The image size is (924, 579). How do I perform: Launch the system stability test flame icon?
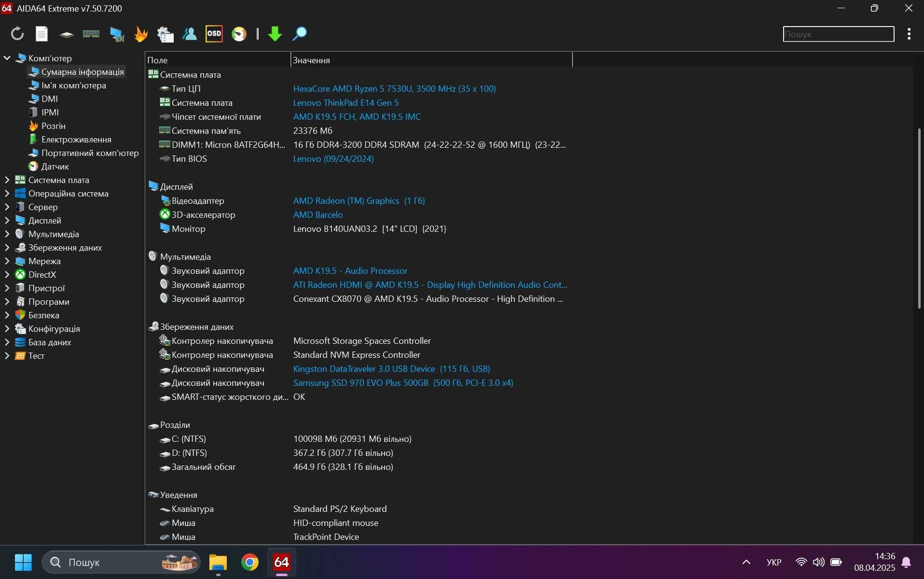pos(141,34)
